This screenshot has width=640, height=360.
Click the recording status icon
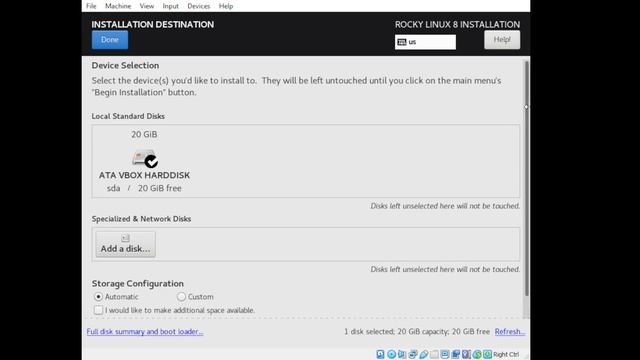pyautogui.click(x=456, y=354)
